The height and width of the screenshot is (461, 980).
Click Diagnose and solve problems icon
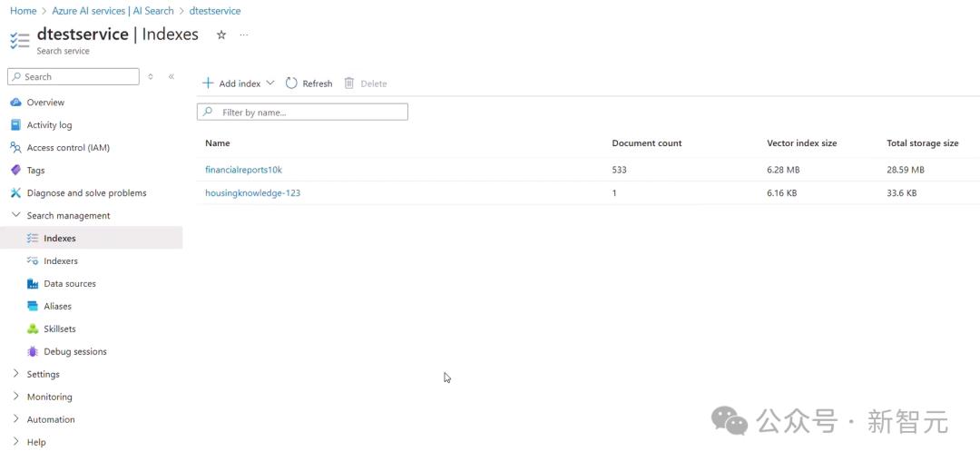pos(15,193)
